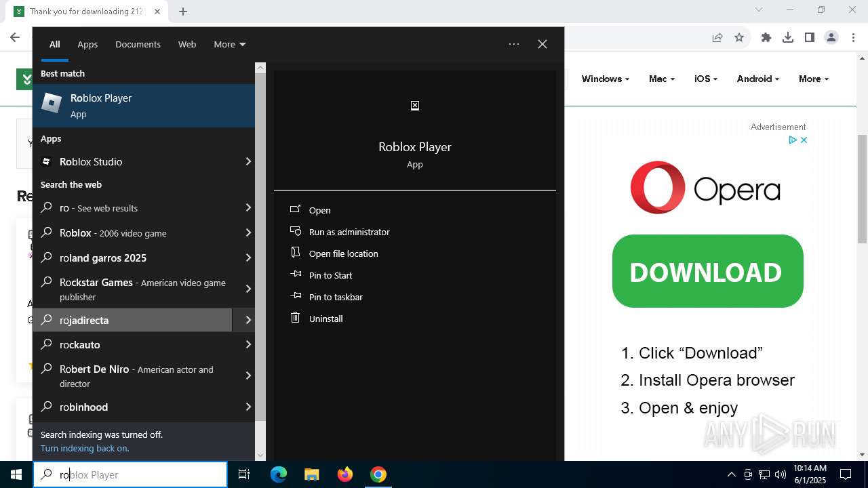Expand Robert De Niro suggestion arrow
868x488 pixels.
248,375
